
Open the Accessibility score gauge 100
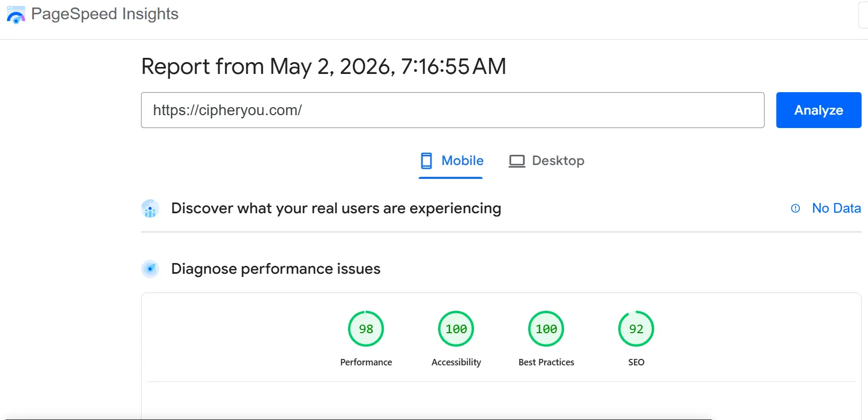coord(456,329)
